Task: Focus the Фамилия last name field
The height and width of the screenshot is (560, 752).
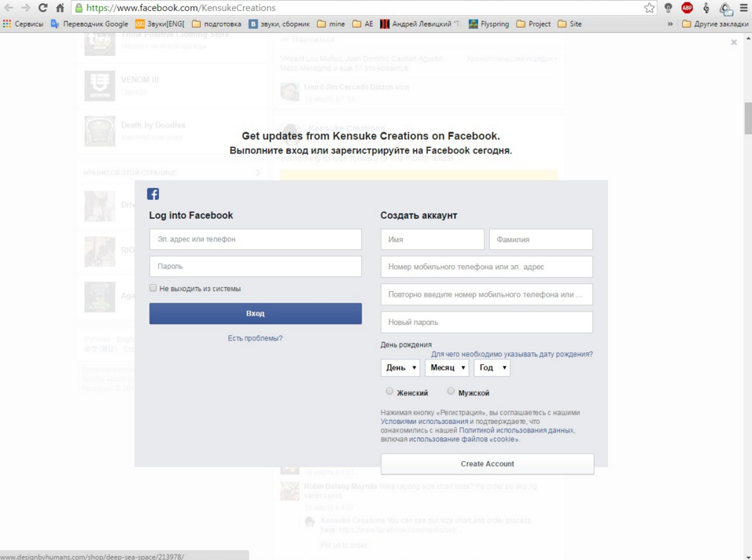Action: pos(541,239)
